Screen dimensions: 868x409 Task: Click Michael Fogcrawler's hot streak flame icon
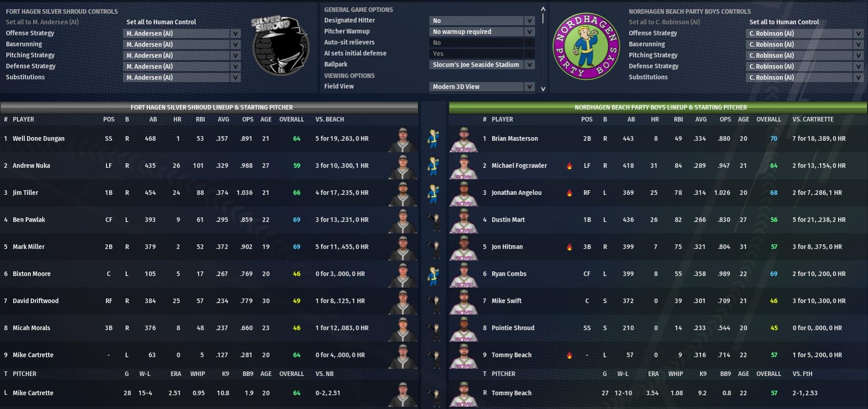pos(569,166)
